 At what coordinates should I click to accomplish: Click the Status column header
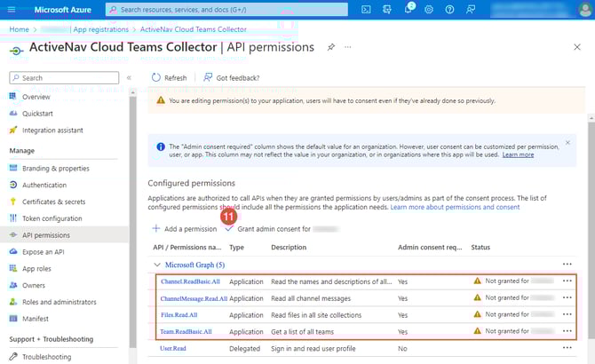coord(480,247)
